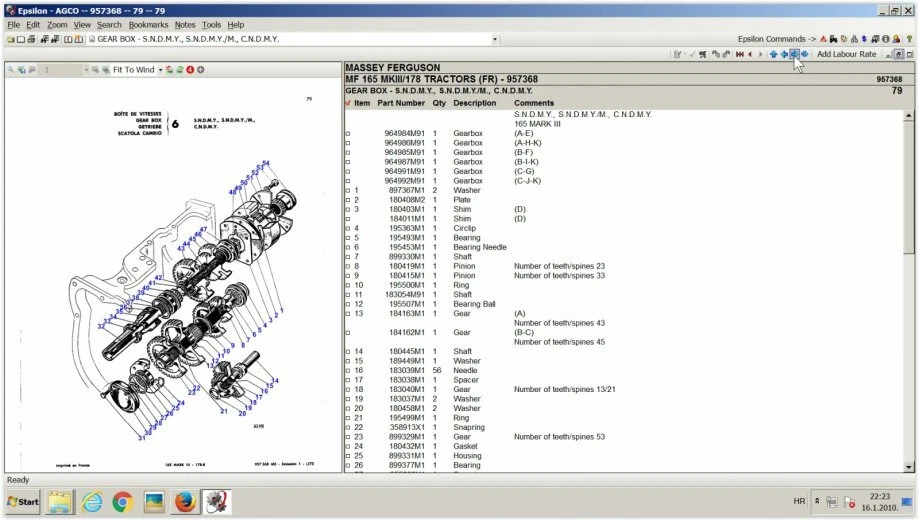Viewport: 919px width, 520px height.
Task: Tick the checkbox for item 8 Pinion
Action: pyautogui.click(x=348, y=266)
